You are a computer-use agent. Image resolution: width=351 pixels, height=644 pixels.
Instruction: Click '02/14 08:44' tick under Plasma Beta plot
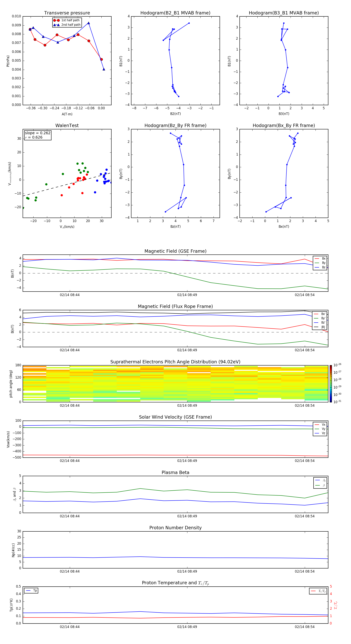pos(70,516)
